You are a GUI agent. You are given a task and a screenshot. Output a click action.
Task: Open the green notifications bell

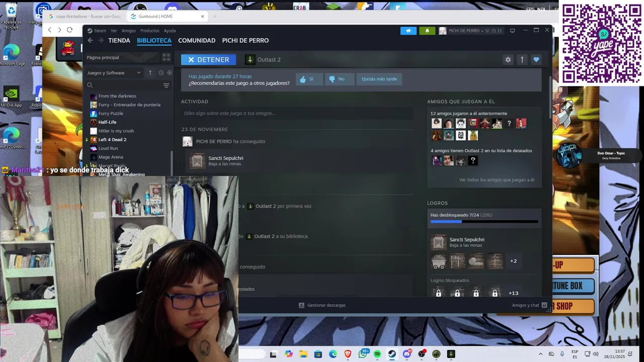click(427, 31)
